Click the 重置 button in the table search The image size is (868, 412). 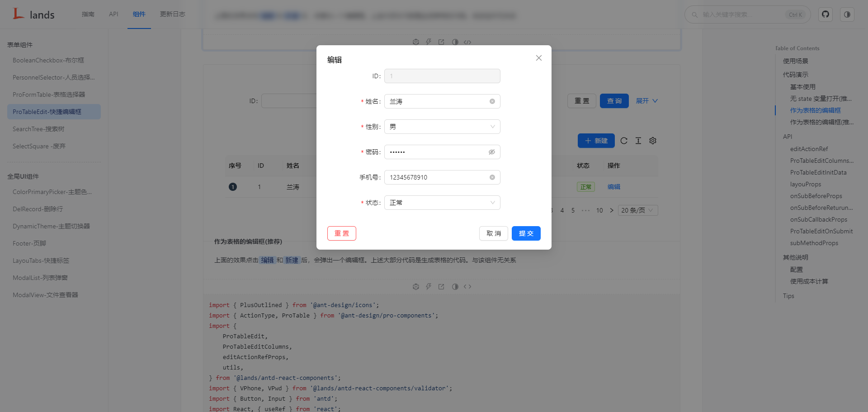582,101
